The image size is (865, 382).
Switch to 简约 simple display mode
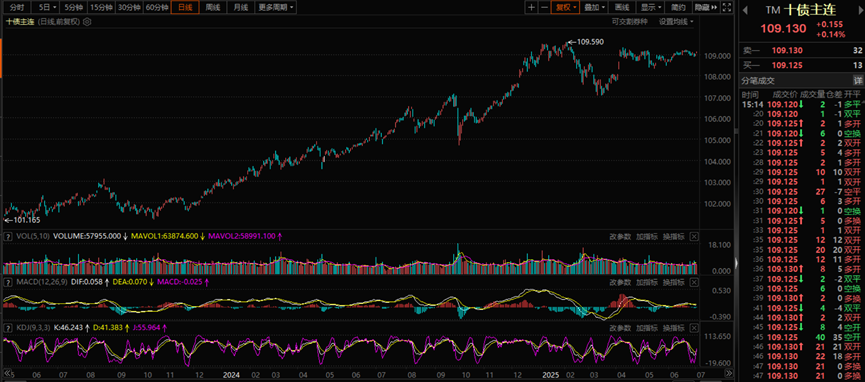(x=678, y=8)
